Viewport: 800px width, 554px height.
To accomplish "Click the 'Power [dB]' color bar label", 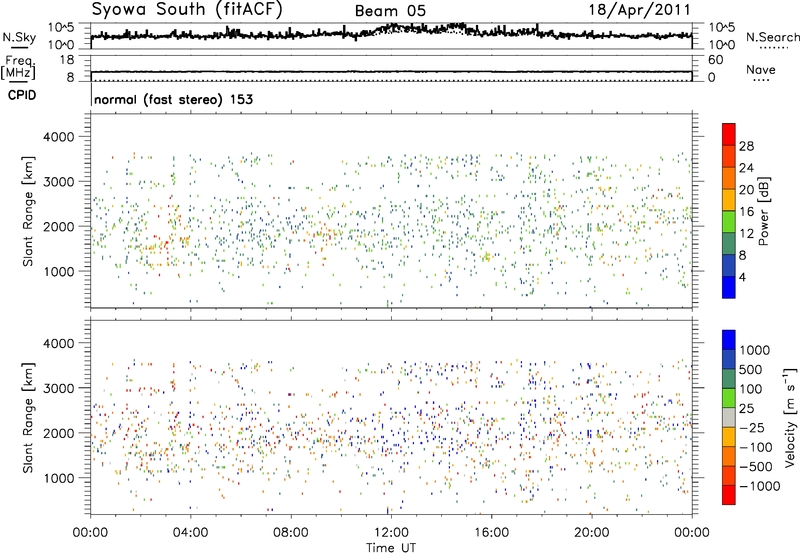I will tap(764, 211).
